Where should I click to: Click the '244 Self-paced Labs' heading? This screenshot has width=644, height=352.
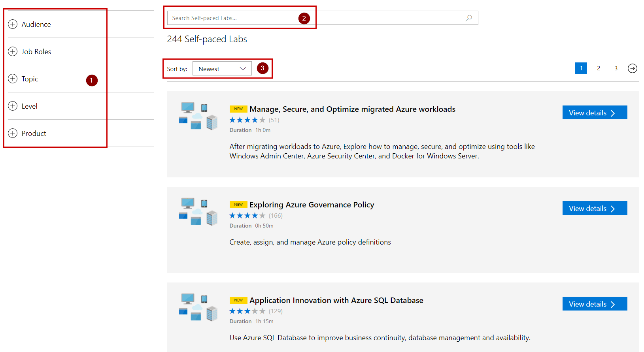coord(207,39)
